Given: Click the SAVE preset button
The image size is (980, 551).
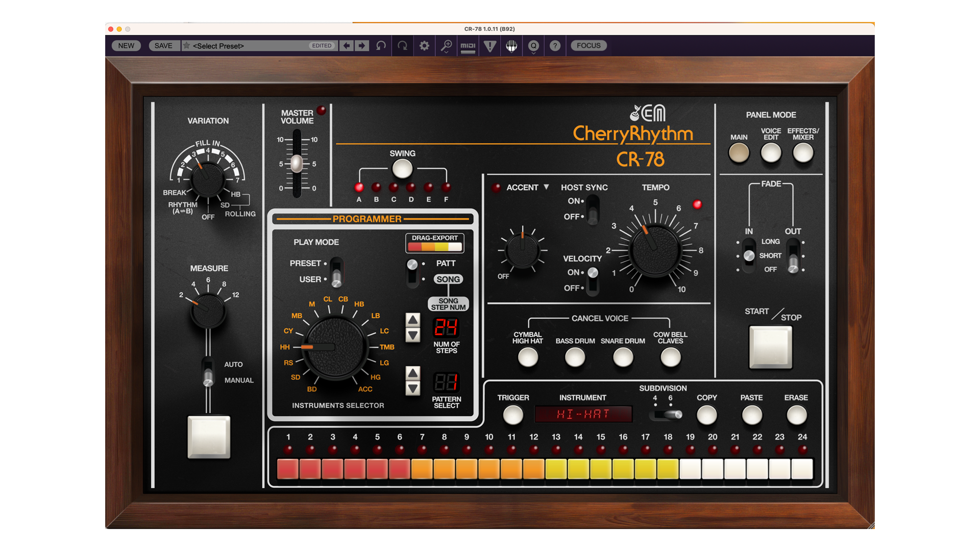Looking at the screenshot, I should (163, 45).
